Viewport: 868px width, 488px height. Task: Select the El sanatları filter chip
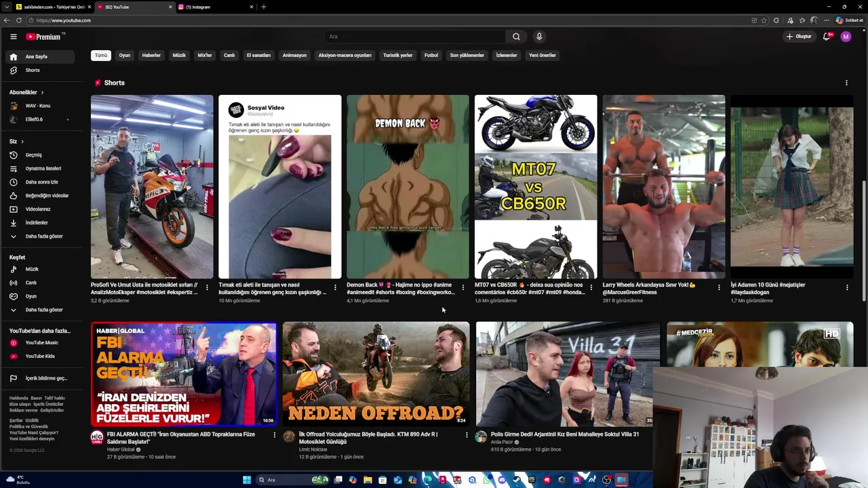(x=258, y=56)
